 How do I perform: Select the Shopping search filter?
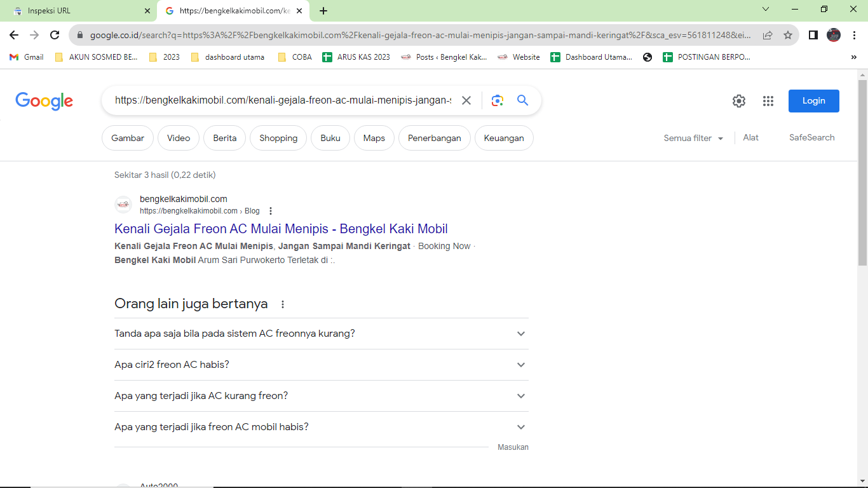(278, 138)
